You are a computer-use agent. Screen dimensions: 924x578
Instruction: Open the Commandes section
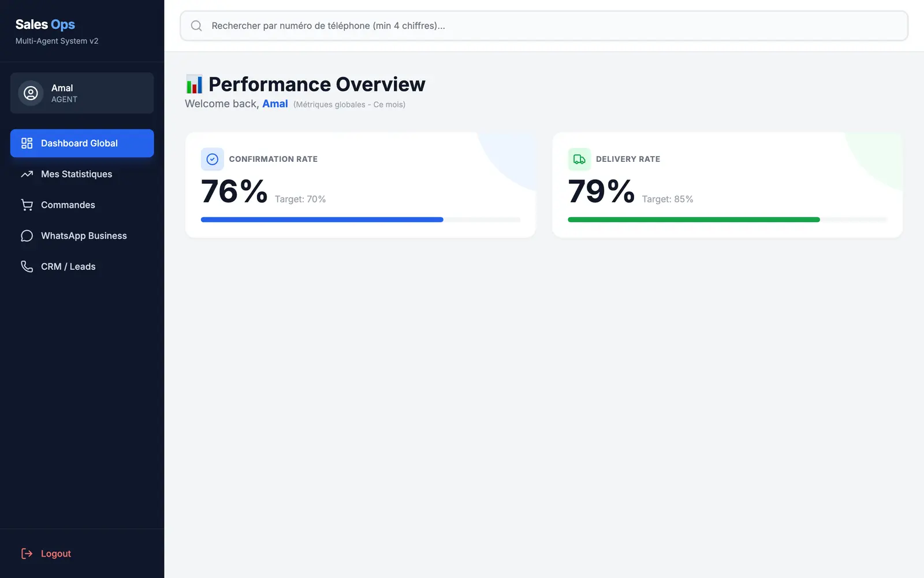(x=82, y=205)
